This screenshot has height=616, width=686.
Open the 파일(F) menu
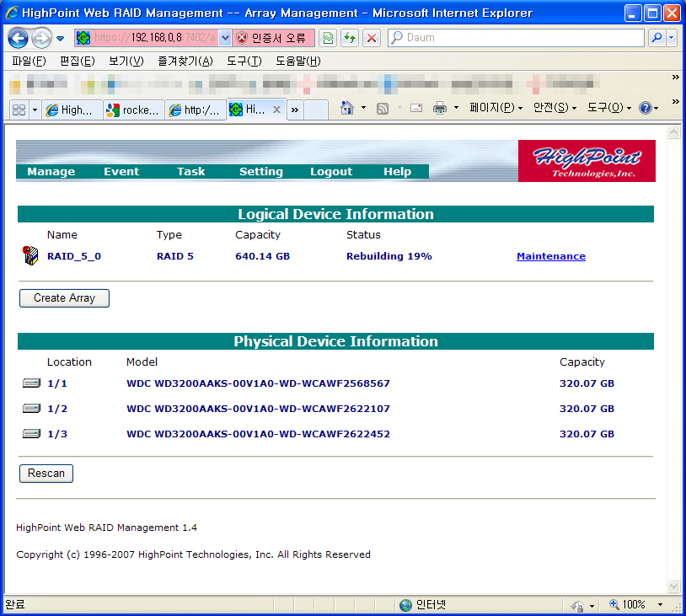tap(29, 61)
